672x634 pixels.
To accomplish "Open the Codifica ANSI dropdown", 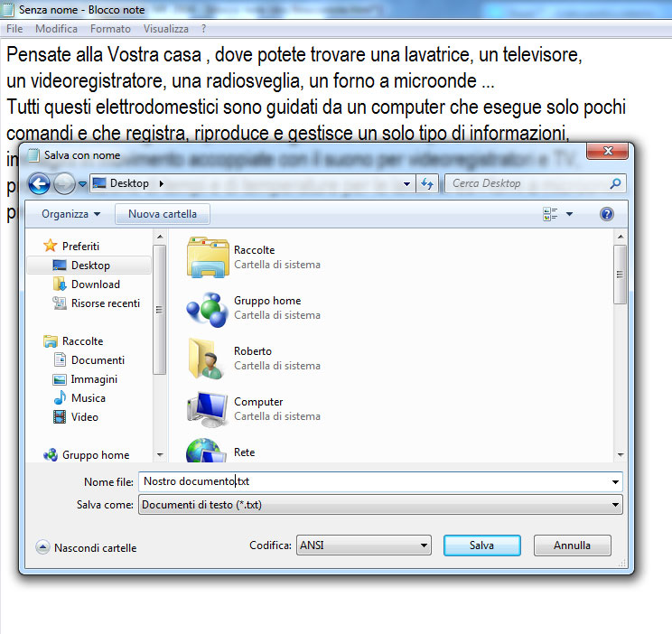I will click(363, 545).
